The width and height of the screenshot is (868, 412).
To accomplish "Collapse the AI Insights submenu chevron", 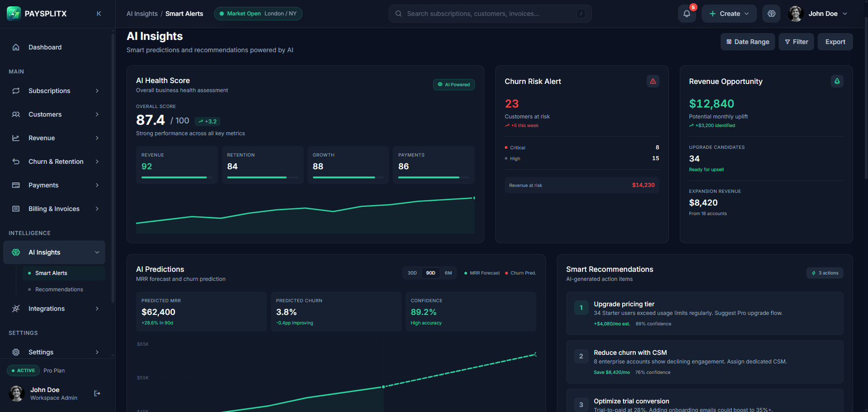I will pyautogui.click(x=97, y=252).
